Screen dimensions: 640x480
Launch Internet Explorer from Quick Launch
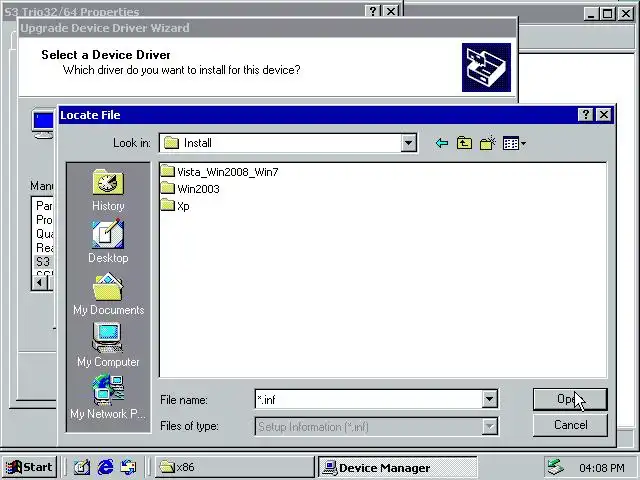[105, 467]
